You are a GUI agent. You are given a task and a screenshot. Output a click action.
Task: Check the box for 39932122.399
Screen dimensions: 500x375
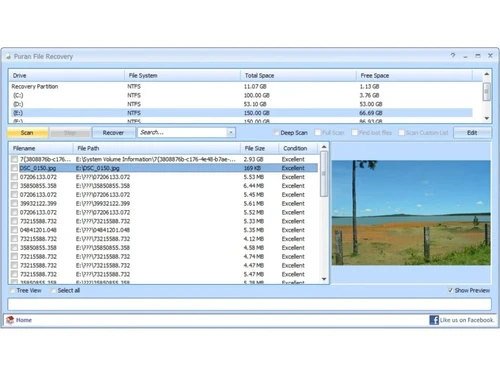point(14,203)
